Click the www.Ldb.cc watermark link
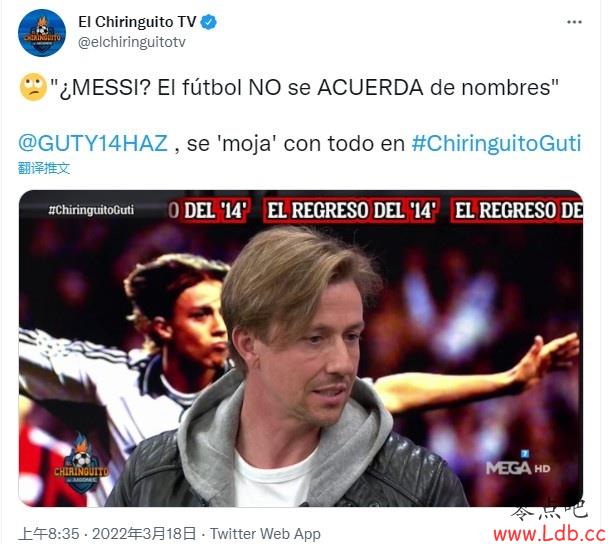615x544 pixels. tap(549, 534)
